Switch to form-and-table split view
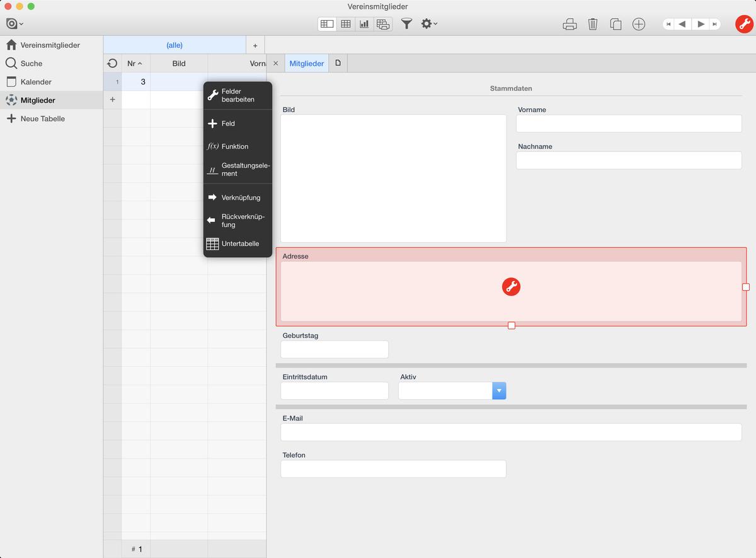This screenshot has height=558, width=756. click(327, 24)
